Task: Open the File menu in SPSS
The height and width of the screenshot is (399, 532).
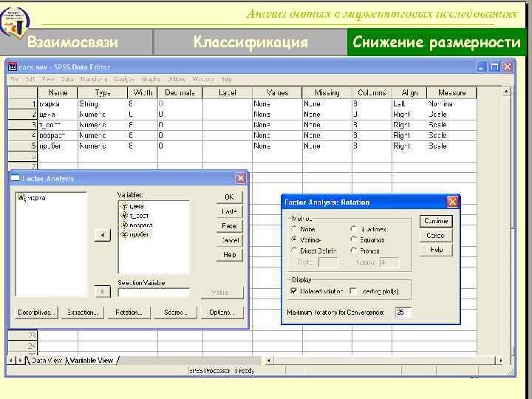Action: click(15, 79)
